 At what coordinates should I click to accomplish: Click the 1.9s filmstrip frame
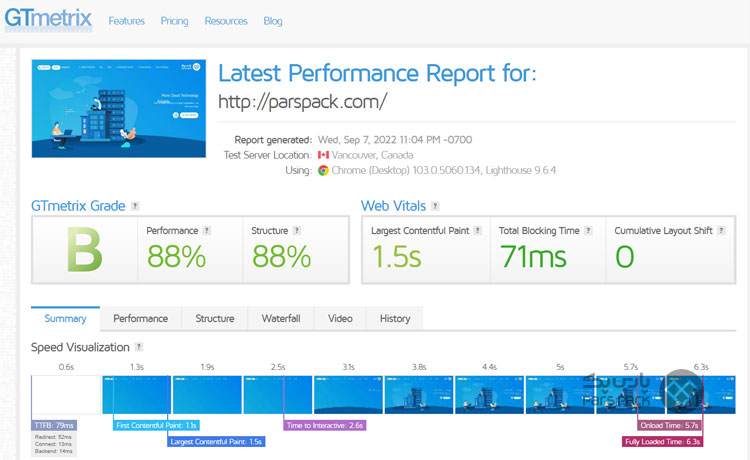pos(207,394)
